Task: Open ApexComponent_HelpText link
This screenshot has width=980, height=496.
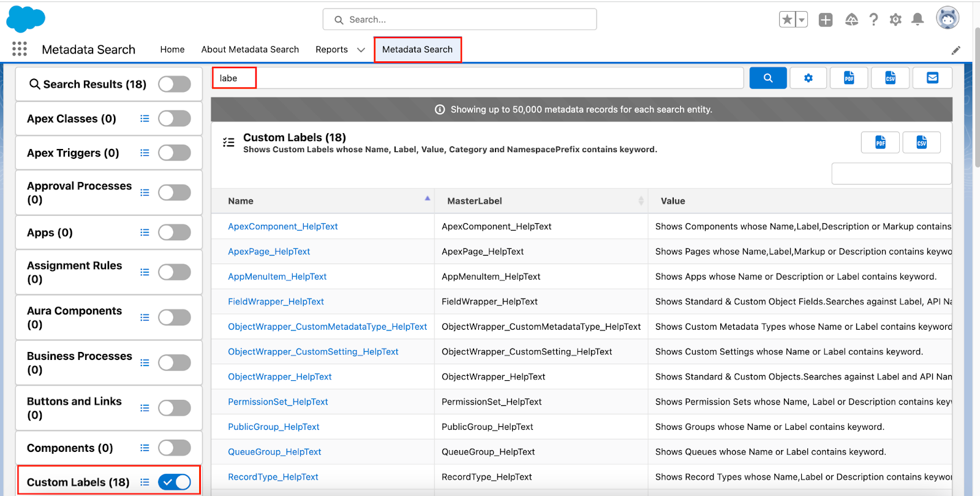Action: (283, 226)
